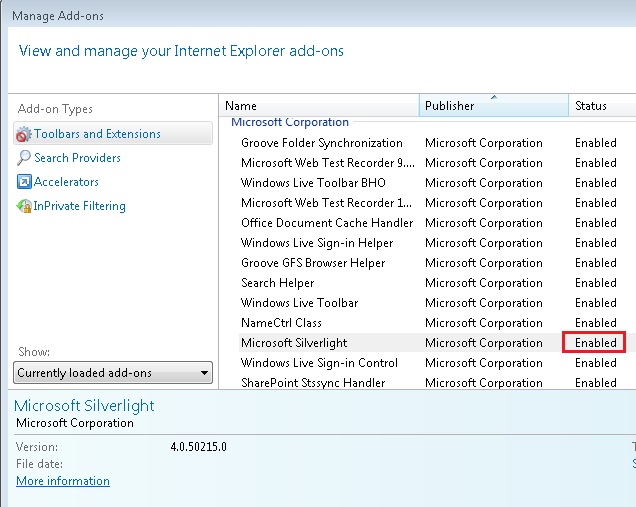Select SharePoint Stssync Handler entry

pos(313,383)
